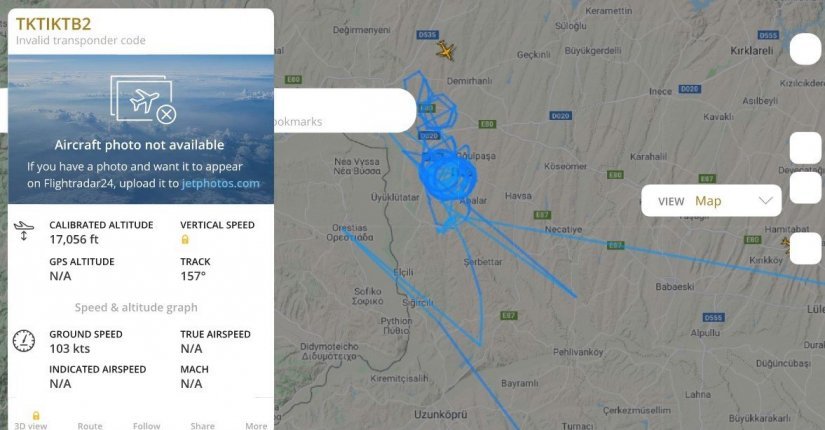
Task: Click the ground speed gauge icon
Action: coord(24,341)
